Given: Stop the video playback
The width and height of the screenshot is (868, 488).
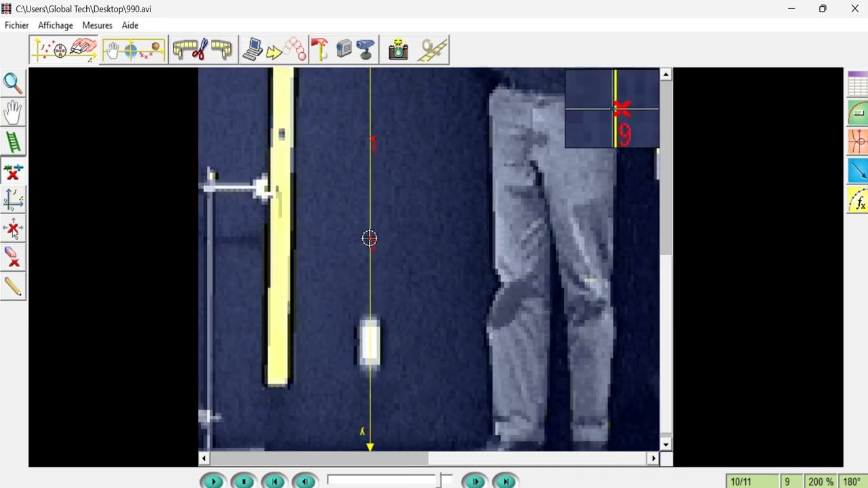Looking at the screenshot, I should [x=243, y=481].
